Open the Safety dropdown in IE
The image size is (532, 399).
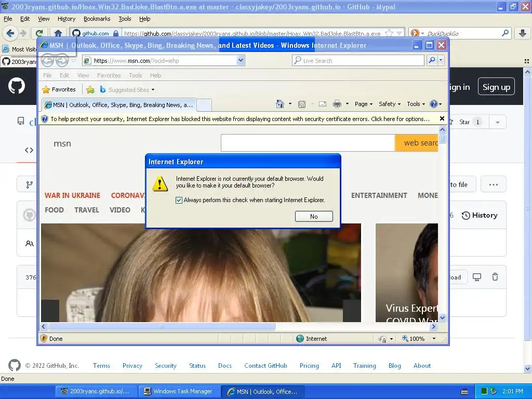390,104
